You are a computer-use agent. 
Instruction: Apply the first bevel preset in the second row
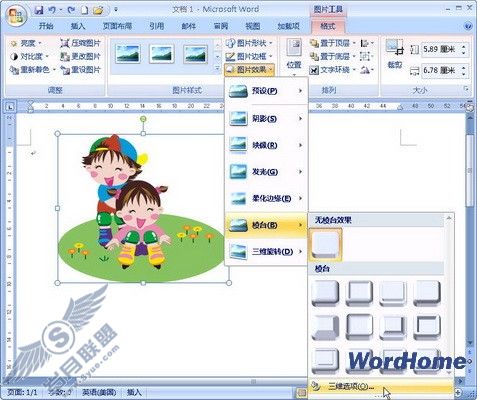pyautogui.click(x=325, y=327)
